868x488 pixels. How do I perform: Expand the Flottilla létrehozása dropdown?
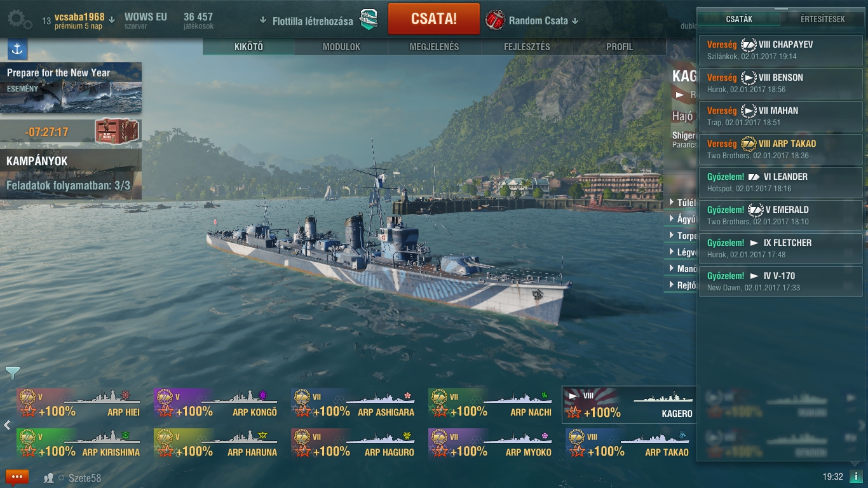pyautogui.click(x=307, y=21)
